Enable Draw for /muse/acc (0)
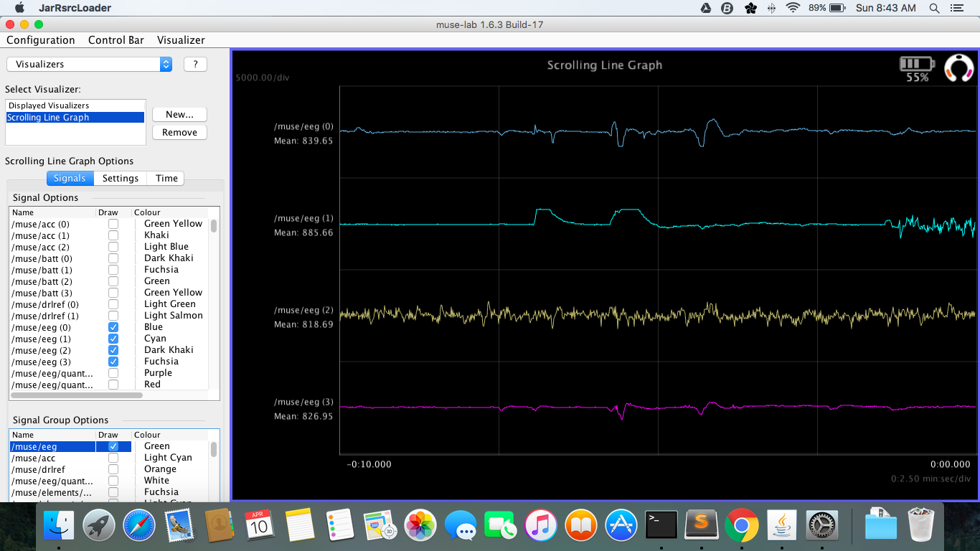980x551 pixels. point(113,224)
